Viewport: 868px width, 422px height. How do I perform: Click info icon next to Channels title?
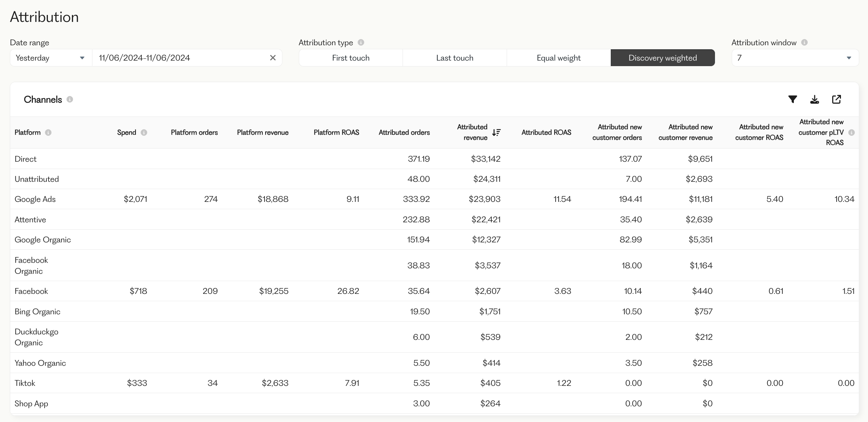(70, 99)
